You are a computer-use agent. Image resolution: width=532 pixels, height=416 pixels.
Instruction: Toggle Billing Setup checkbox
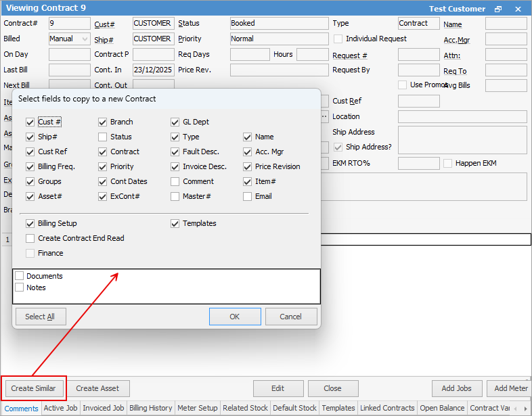[30, 223]
